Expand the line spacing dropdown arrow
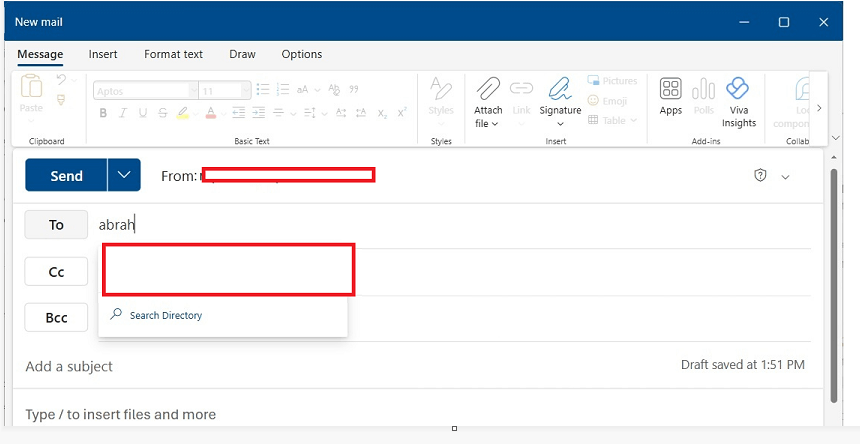 (324, 113)
